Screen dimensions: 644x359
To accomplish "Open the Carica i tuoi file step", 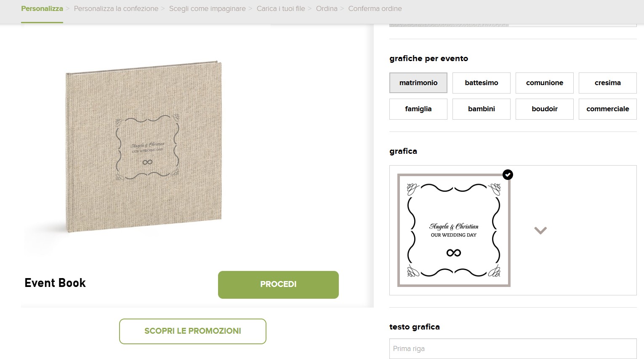I will [281, 8].
